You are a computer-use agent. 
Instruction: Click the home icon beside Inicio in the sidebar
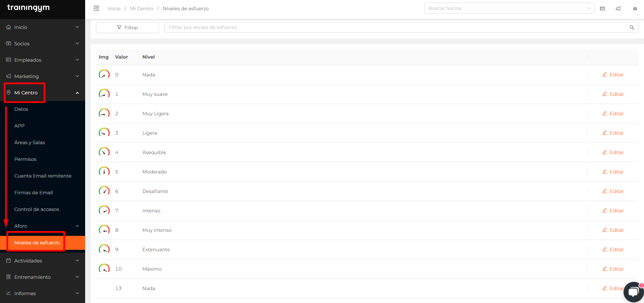[x=9, y=27]
